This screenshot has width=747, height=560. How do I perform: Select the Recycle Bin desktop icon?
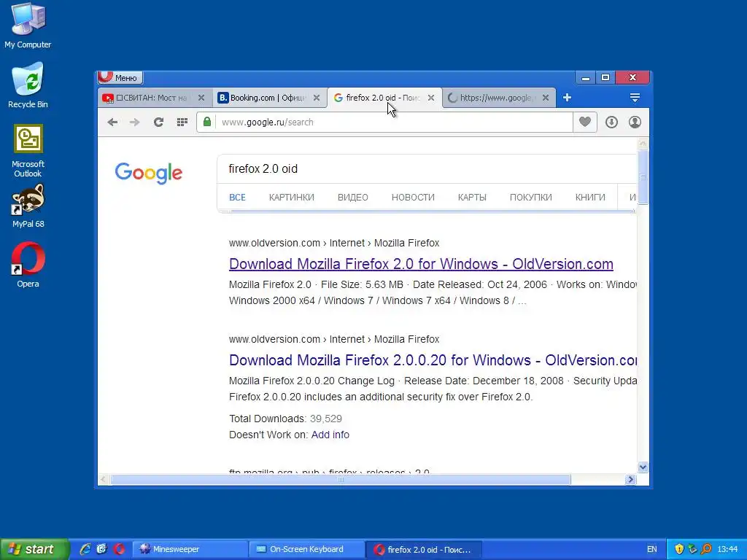(28, 86)
